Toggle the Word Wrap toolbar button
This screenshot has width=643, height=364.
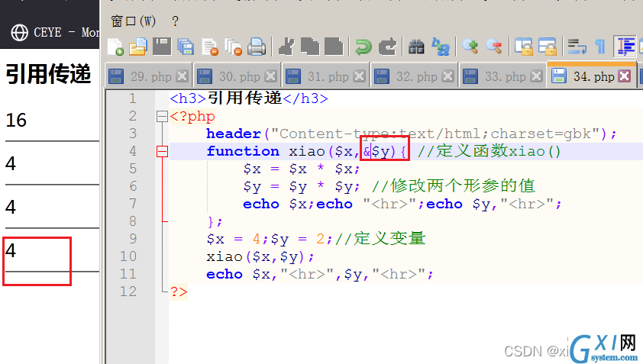[577, 47]
